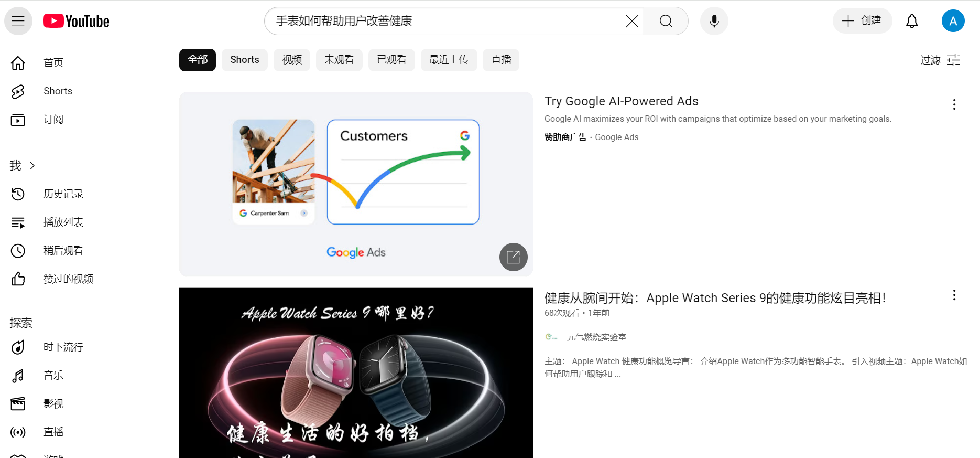
Task: Click the ad external link icon
Action: 513,257
